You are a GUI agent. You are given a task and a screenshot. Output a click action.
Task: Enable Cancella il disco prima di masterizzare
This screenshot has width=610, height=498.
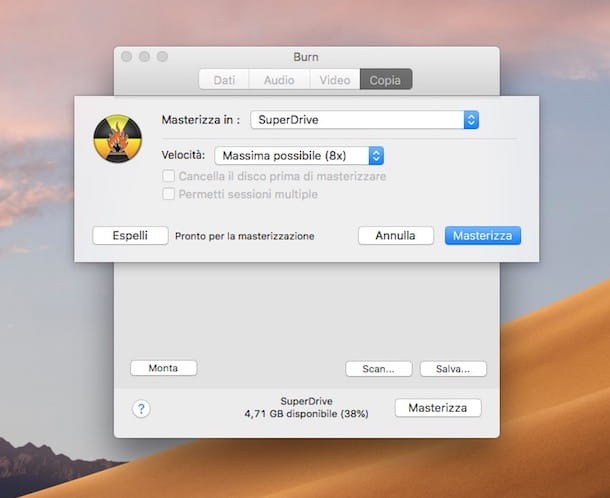click(169, 176)
